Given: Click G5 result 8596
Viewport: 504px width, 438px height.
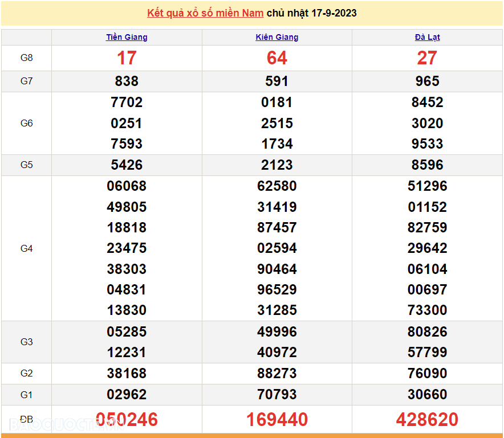Looking at the screenshot, I should 427,165.
